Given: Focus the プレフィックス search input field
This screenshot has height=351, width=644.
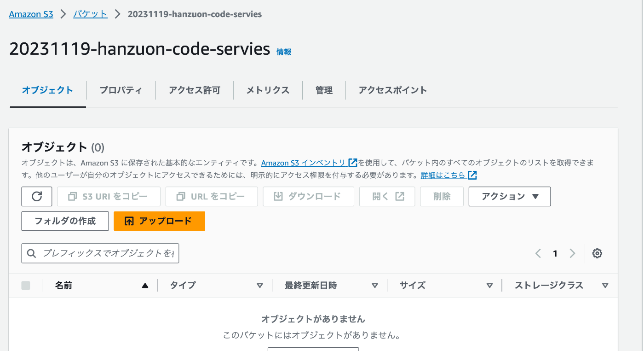Looking at the screenshot, I should click(x=100, y=253).
